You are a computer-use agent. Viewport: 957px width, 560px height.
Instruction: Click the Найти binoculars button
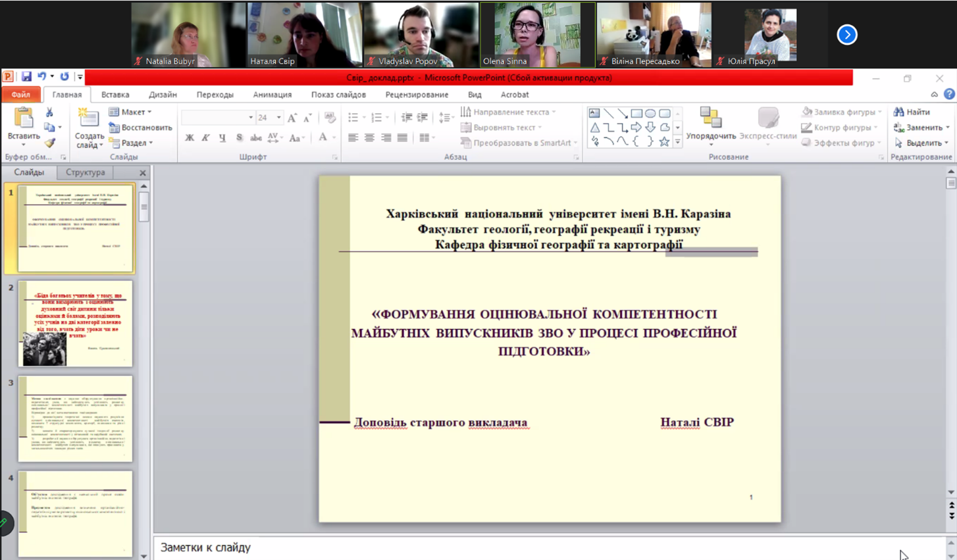(x=912, y=113)
